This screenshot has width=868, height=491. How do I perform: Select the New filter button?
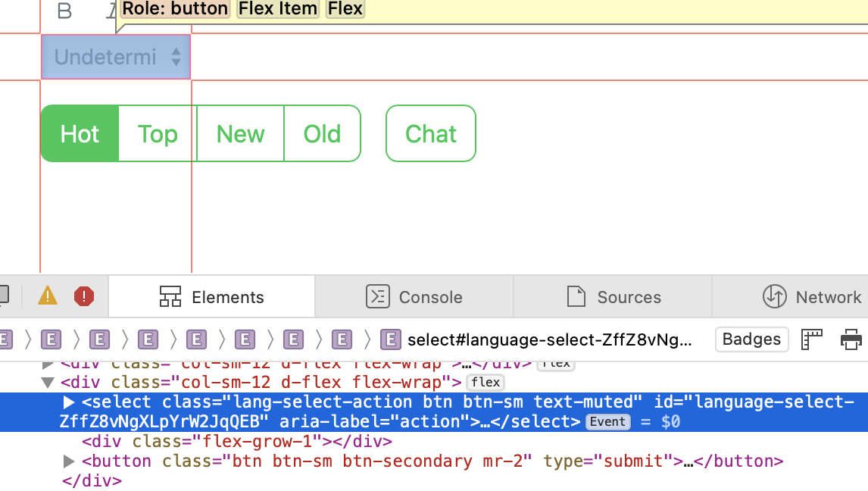[x=240, y=133]
